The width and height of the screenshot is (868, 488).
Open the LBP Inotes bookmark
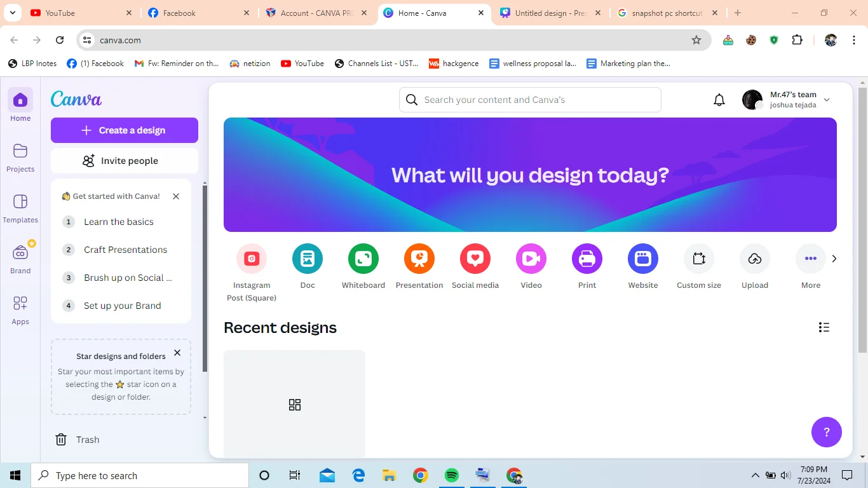tap(32, 64)
